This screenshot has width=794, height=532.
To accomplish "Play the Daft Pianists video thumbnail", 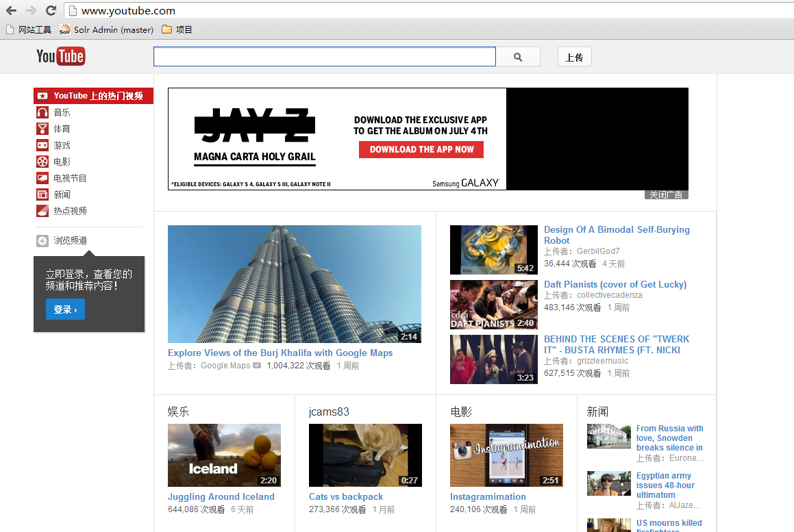I will click(494, 305).
